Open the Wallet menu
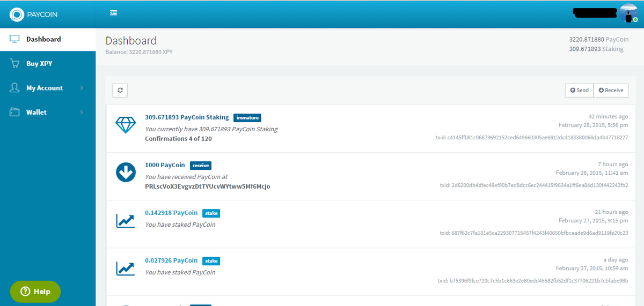The image size is (644, 306). [48, 112]
